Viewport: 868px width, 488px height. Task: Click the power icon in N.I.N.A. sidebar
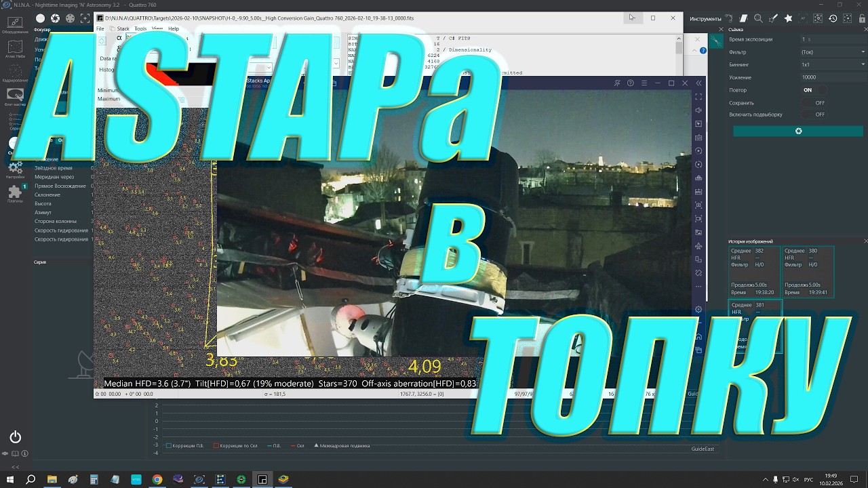[15, 437]
